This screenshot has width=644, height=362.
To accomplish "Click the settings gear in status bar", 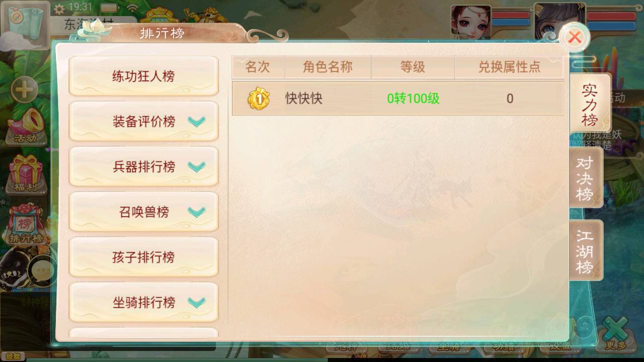I will tap(59, 9).
